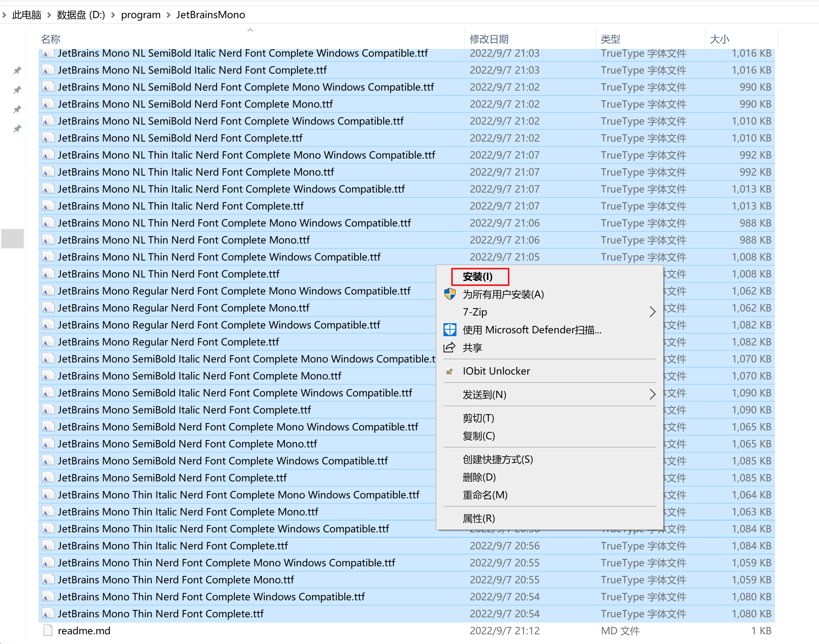The height and width of the screenshot is (644, 819).
Task: Expand the 发送到(N) submenu arrow
Action: pos(652,394)
